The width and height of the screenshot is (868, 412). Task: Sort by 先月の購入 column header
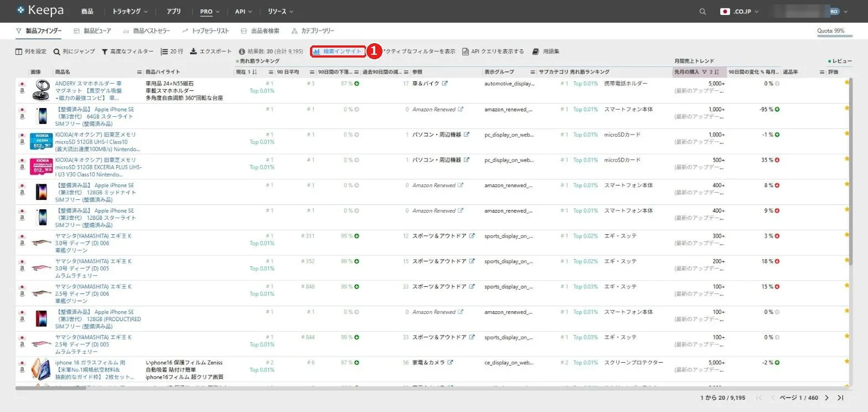click(686, 72)
